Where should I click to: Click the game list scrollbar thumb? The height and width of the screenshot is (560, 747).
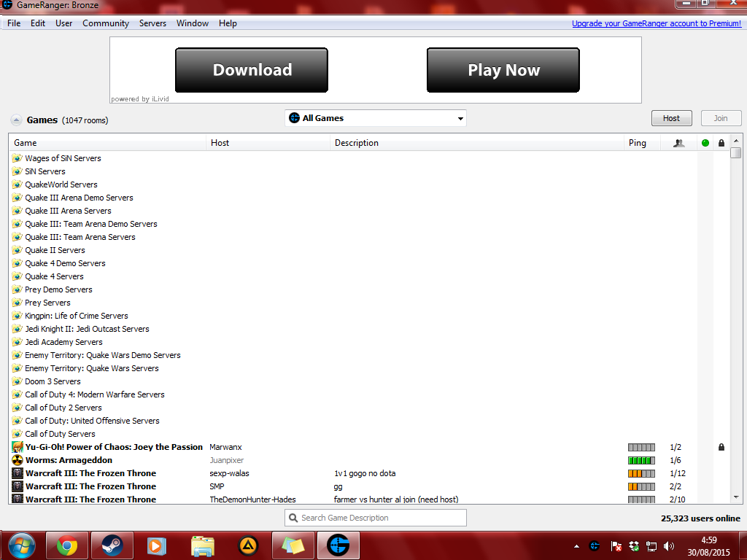736,153
